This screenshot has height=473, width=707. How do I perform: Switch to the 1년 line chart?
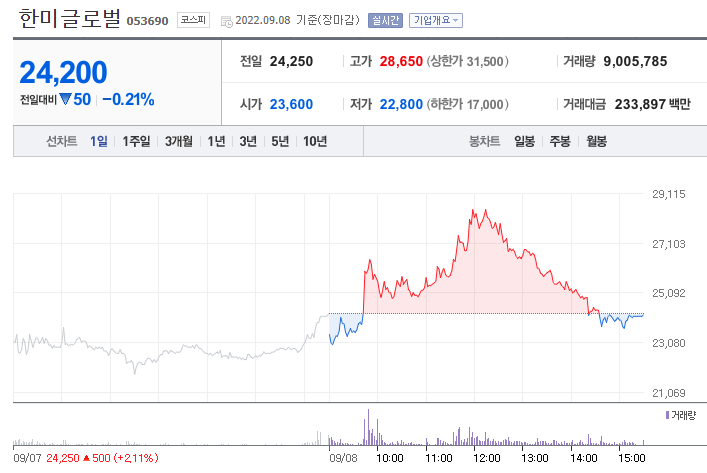(216, 142)
